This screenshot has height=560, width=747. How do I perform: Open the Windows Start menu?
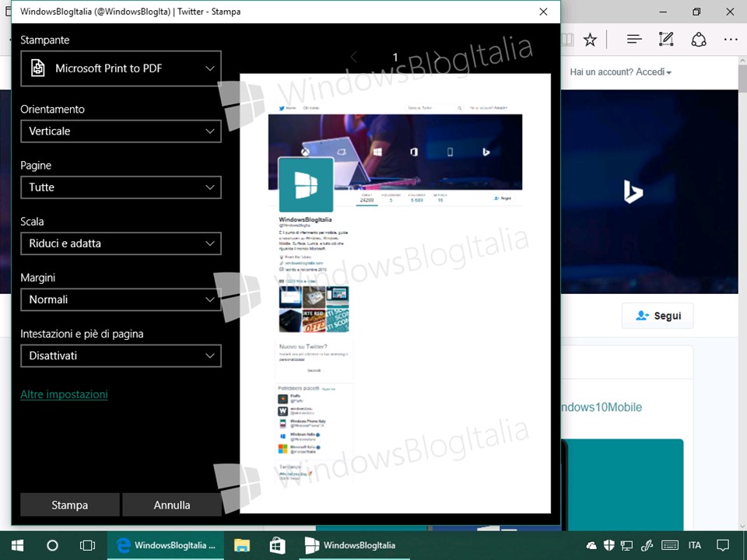click(x=18, y=545)
